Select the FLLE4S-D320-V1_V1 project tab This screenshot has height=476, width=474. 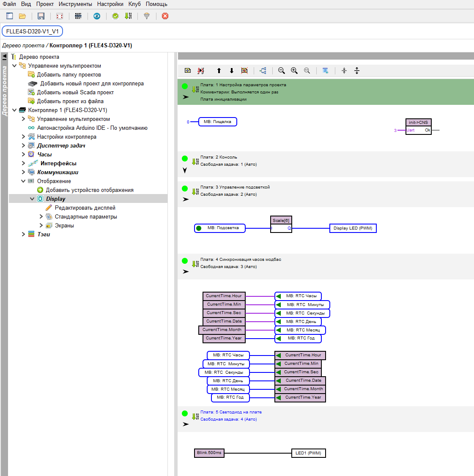coord(33,31)
